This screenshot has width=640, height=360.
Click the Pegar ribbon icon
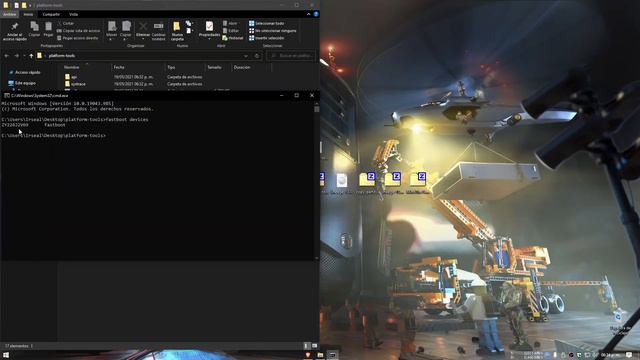coord(48,27)
